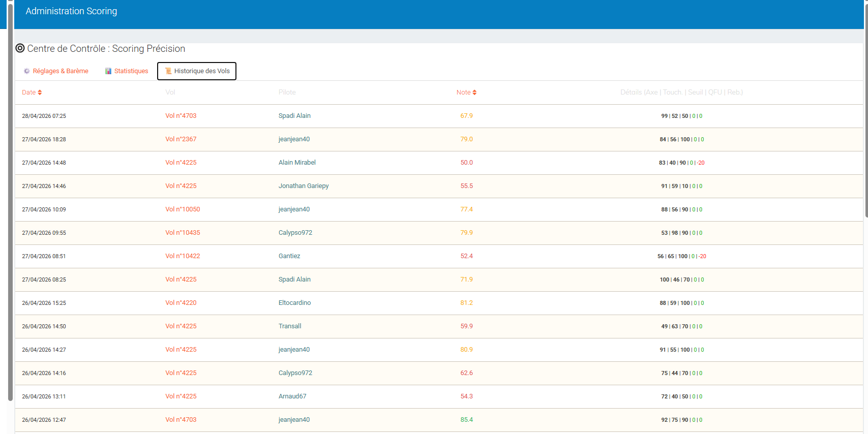Click the scroll icon in Historique des Vols

pyautogui.click(x=168, y=71)
